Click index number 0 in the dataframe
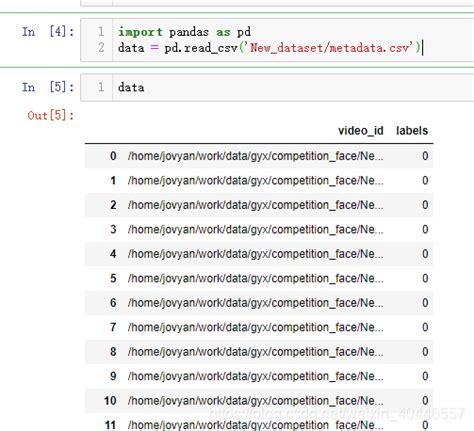The height and width of the screenshot is (431, 474). [113, 156]
